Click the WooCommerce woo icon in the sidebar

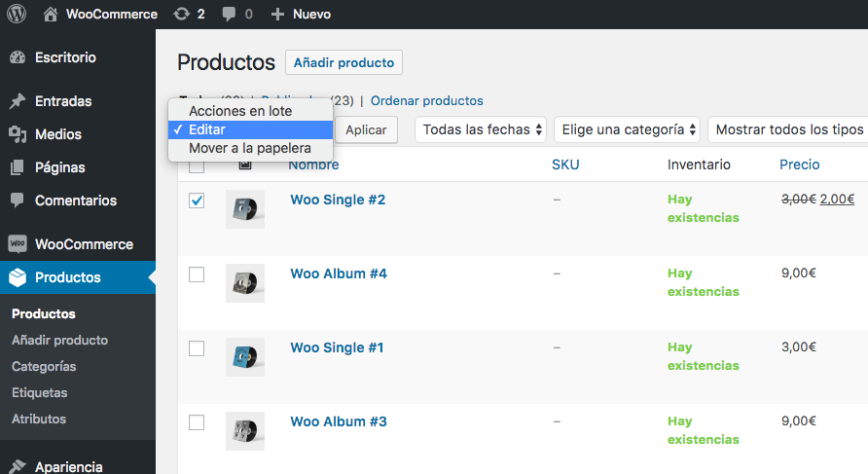(18, 243)
